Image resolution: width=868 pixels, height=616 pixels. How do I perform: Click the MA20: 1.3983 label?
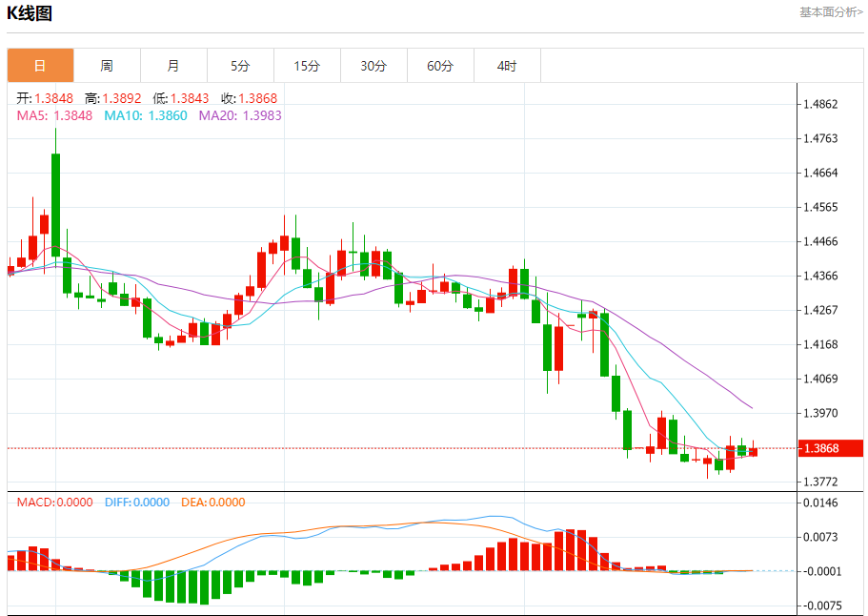pos(240,115)
